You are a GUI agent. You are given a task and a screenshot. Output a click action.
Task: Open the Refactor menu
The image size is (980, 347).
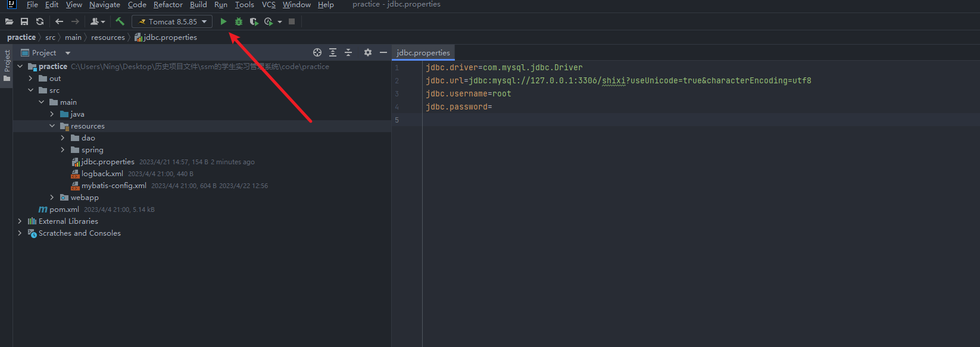[168, 5]
